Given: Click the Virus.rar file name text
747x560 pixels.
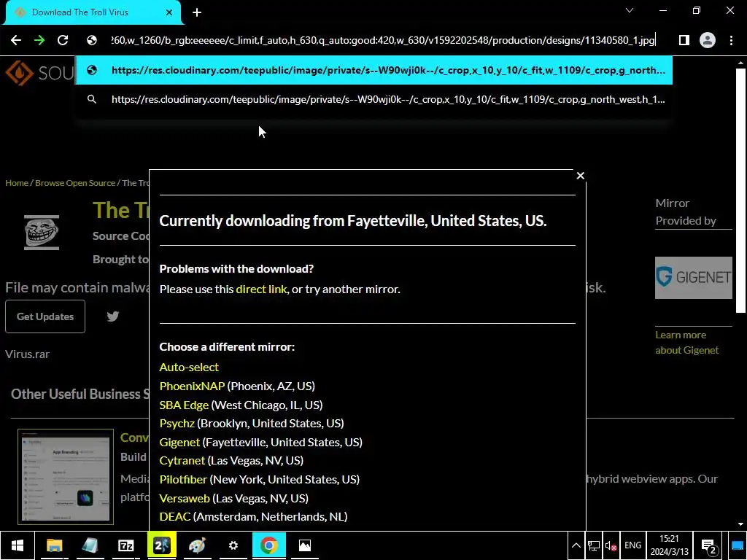Looking at the screenshot, I should pos(27,354).
